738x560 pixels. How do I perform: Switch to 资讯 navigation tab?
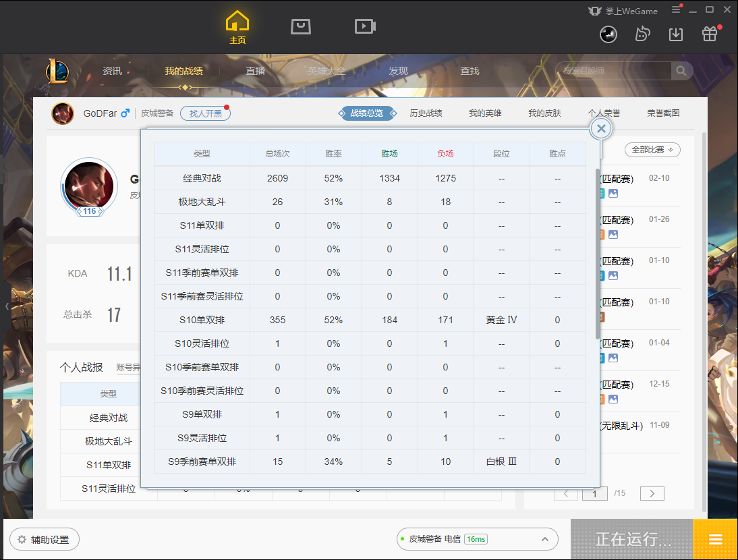click(x=112, y=71)
